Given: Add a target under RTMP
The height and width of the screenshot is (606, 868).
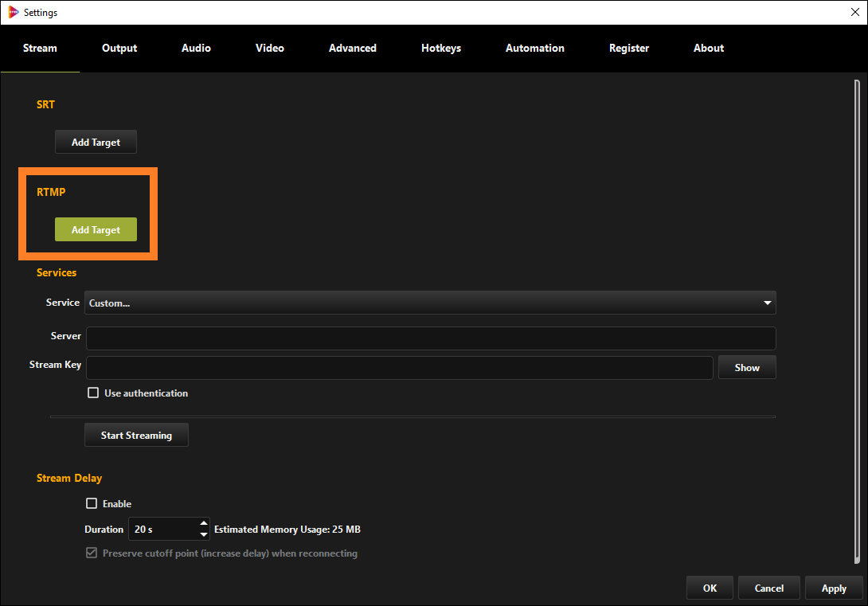Looking at the screenshot, I should tap(96, 229).
